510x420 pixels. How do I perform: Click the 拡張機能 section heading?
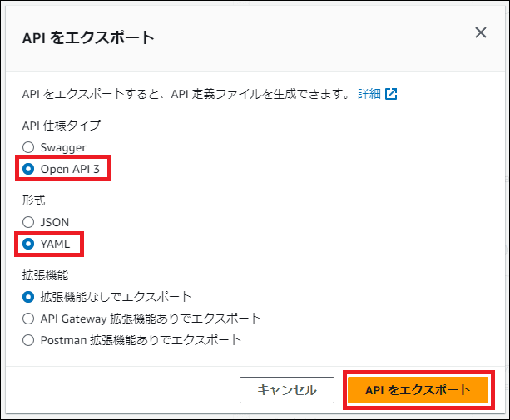tap(46, 274)
